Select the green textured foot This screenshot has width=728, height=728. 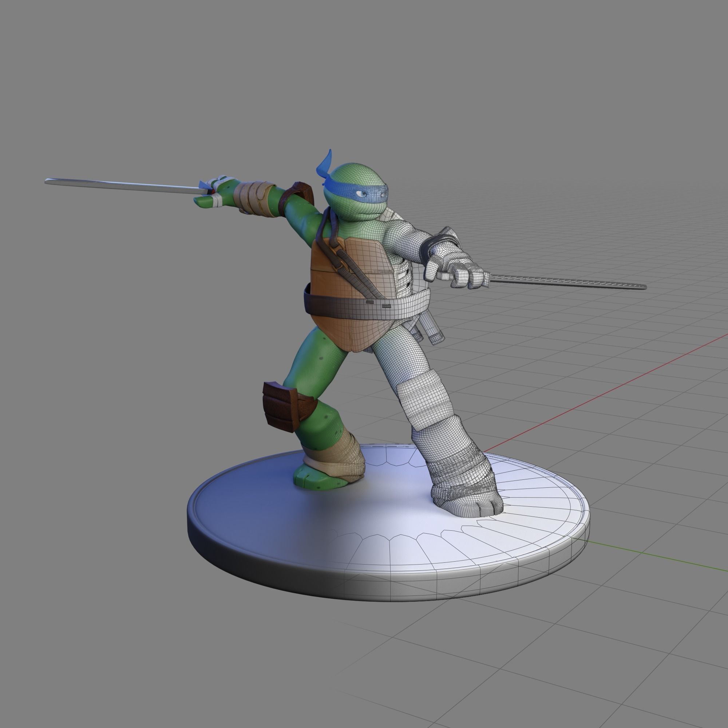tap(320, 478)
